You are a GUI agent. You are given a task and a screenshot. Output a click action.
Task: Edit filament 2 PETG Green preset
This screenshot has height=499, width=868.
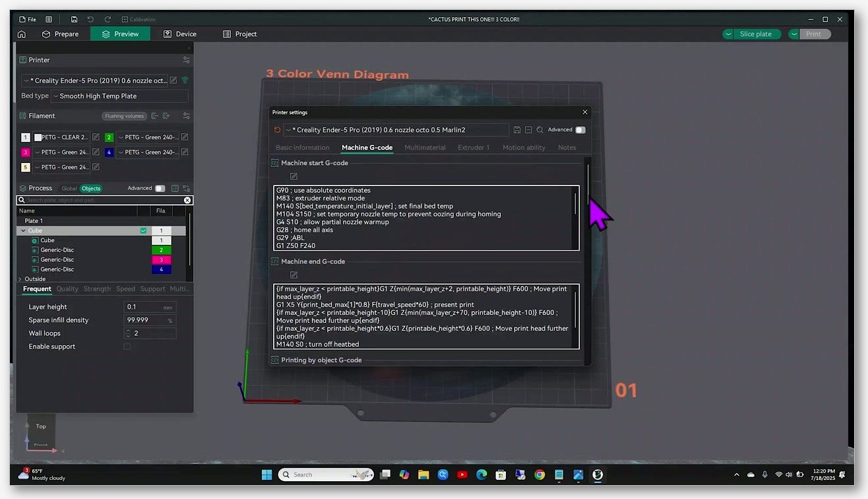point(185,137)
